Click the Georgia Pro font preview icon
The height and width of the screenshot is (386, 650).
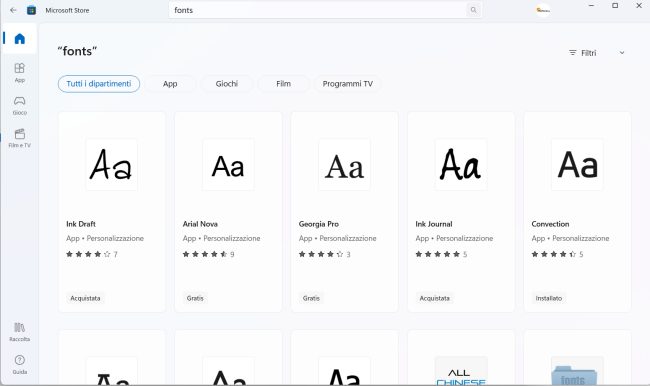coord(344,165)
